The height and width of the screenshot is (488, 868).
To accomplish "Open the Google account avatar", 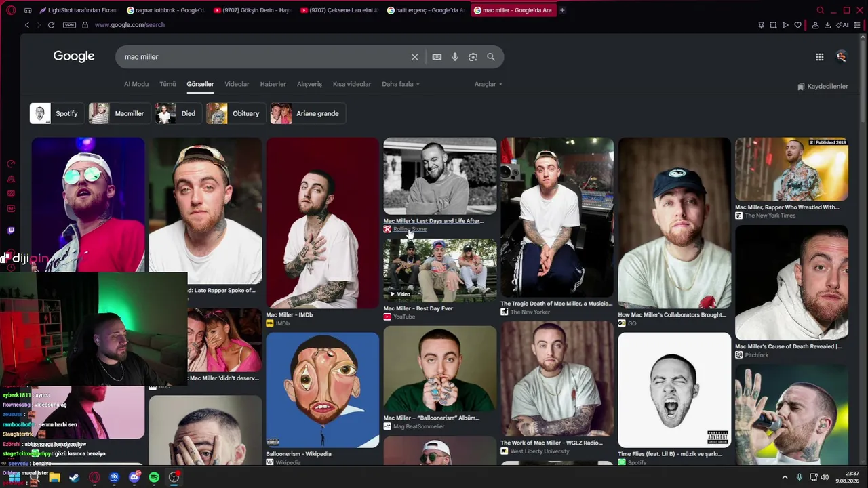I will point(842,57).
